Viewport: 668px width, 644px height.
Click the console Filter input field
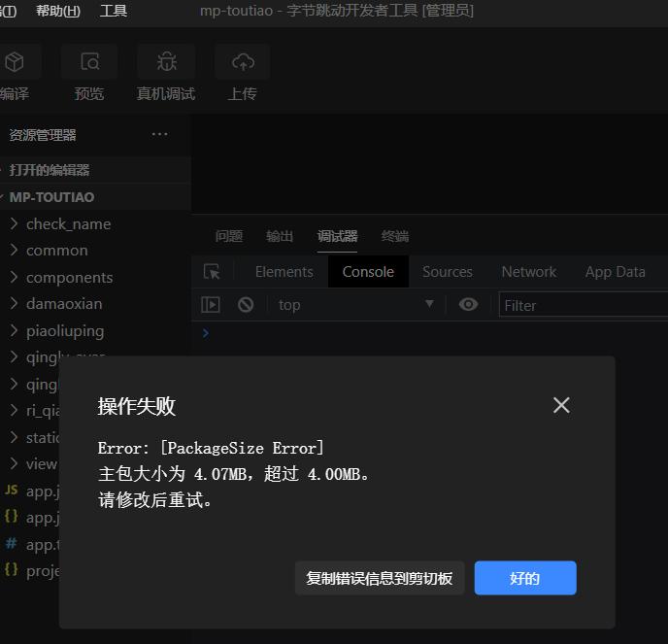583,305
